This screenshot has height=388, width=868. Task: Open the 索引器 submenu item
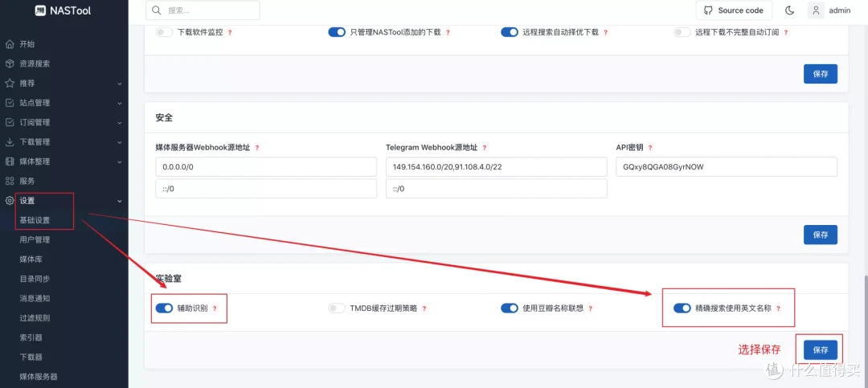coord(31,337)
